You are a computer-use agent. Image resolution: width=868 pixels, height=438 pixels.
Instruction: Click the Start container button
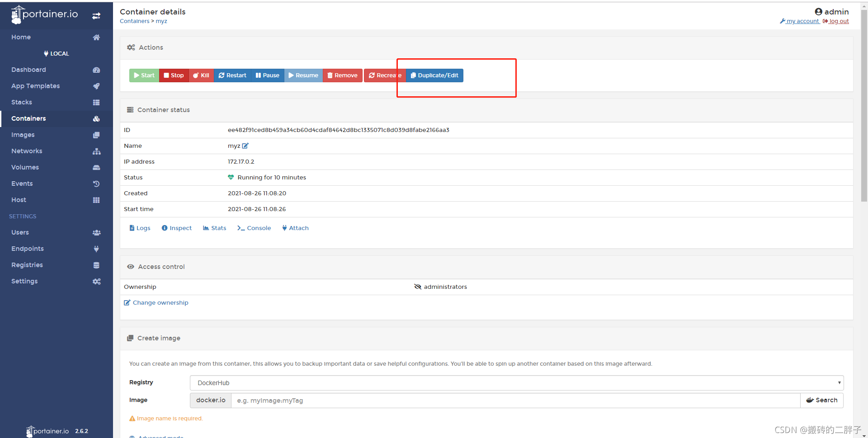coord(144,75)
